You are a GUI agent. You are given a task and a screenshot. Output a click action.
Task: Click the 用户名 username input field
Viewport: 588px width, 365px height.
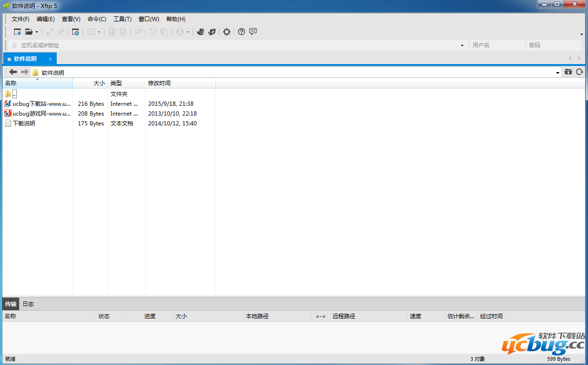pyautogui.click(x=497, y=45)
